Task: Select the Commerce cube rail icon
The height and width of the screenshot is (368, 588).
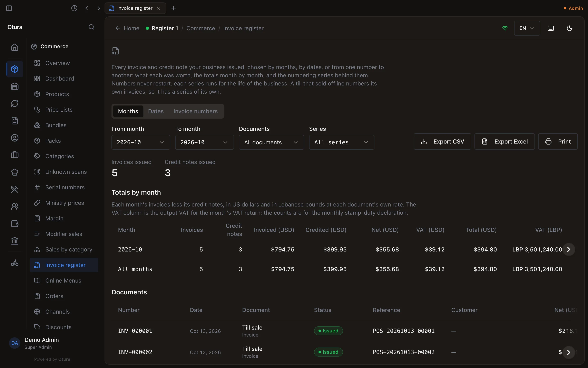Action: [14, 69]
